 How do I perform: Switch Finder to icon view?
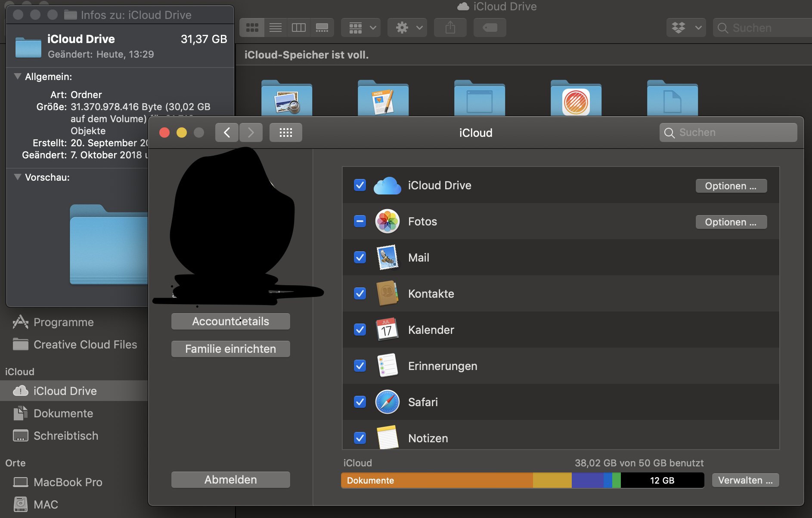click(252, 28)
